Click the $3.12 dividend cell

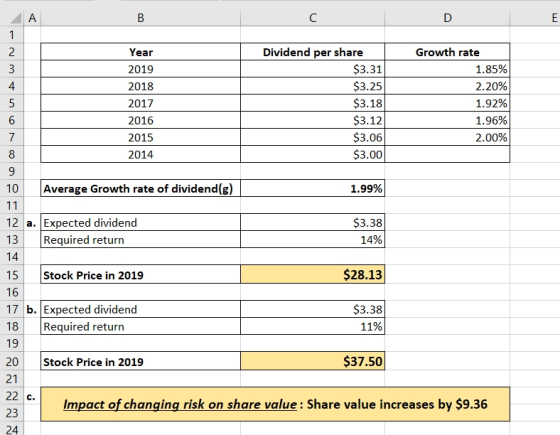coord(312,120)
